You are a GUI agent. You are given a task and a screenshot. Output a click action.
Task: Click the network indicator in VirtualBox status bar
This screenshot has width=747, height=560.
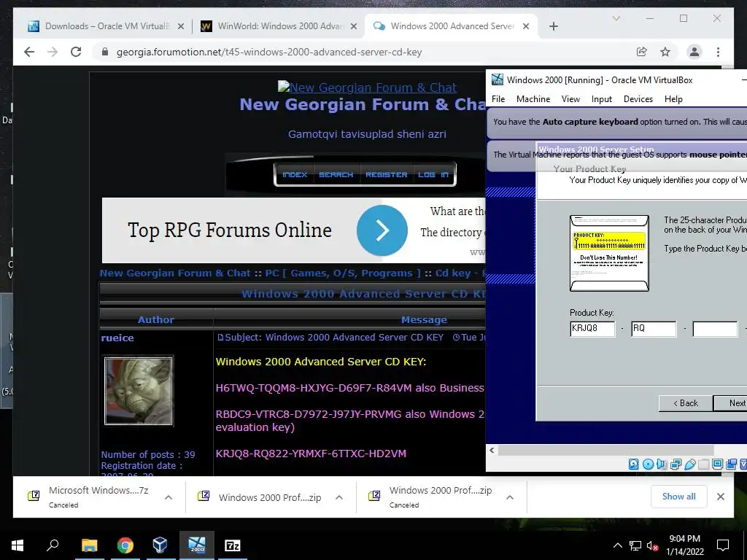coord(676,464)
